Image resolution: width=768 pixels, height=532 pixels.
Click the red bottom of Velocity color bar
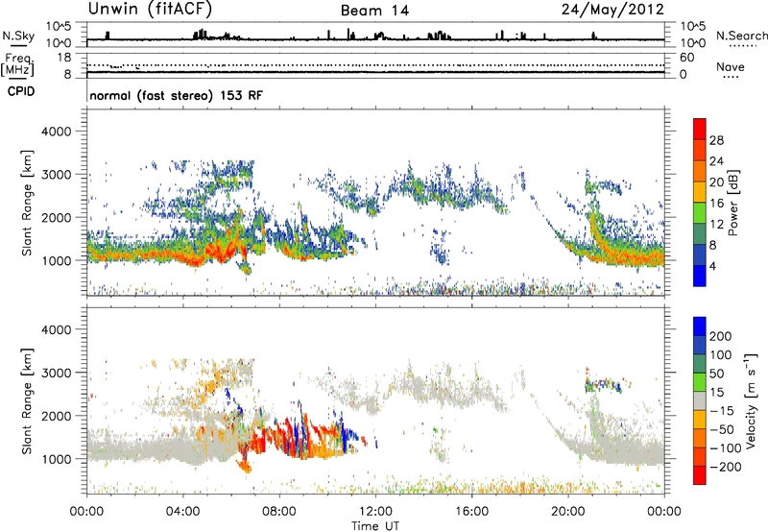tap(700, 475)
